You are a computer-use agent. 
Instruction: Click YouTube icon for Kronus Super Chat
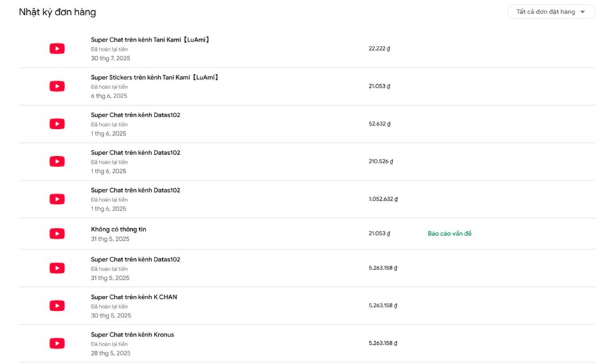point(57,344)
